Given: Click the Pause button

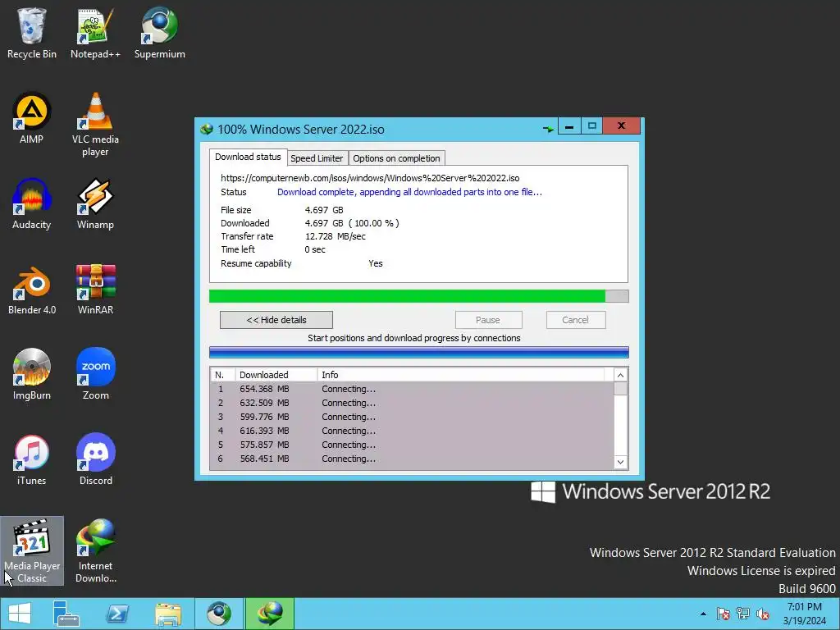Looking at the screenshot, I should (x=488, y=321).
